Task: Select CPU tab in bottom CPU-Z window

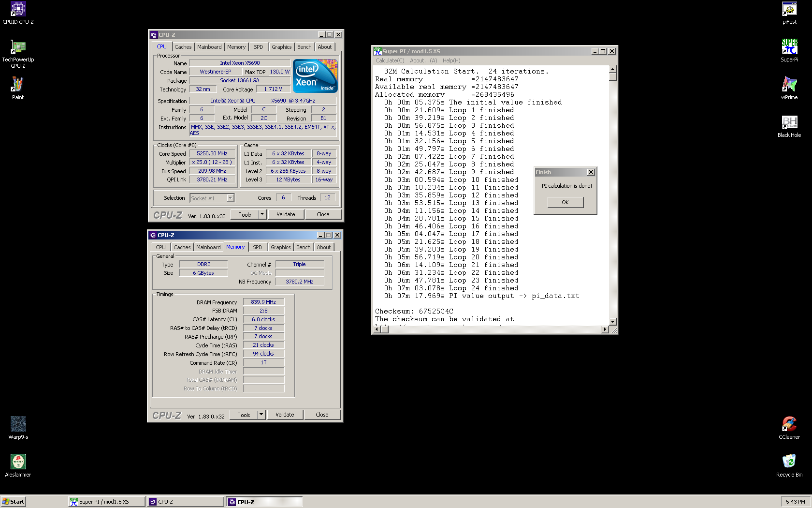Action: 161,247
